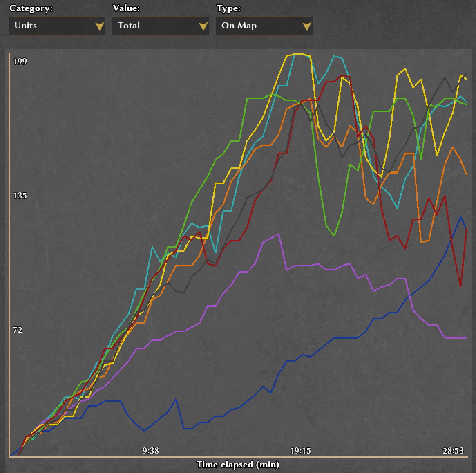Click the 28:53 time label
Viewport: 476px width, 473px height.
(453, 451)
